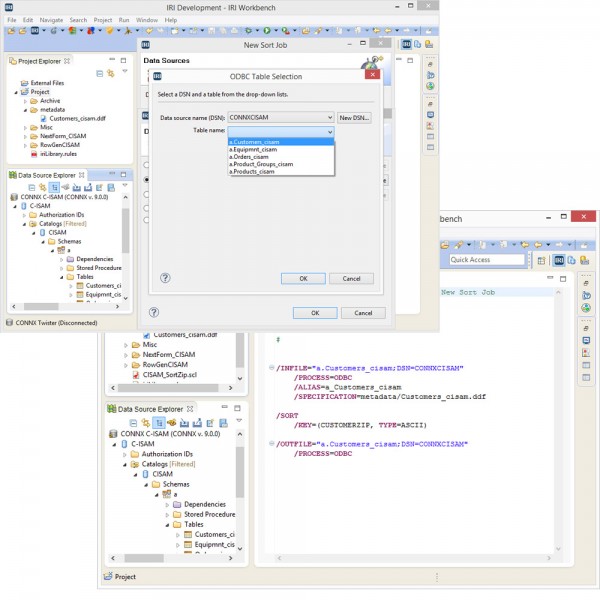Click last perspective icon in lower window toolbar
This screenshot has width=600, height=600.
click(584, 260)
